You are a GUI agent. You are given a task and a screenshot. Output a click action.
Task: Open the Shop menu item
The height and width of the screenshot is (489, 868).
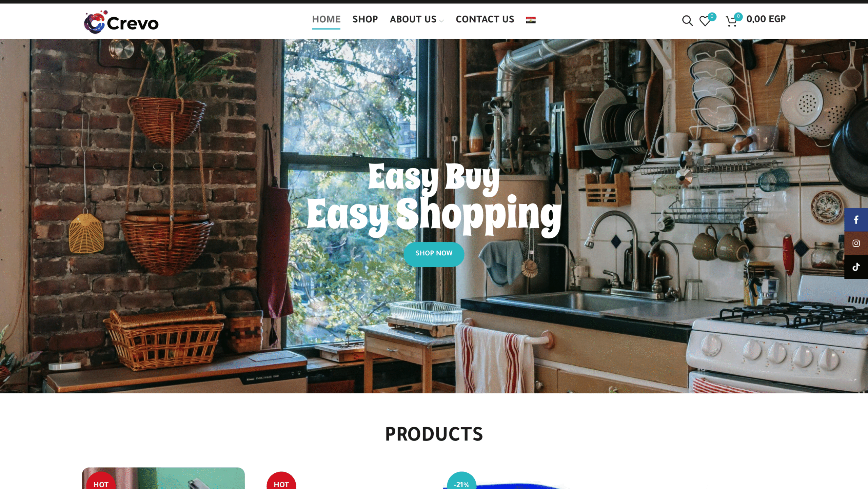click(365, 19)
